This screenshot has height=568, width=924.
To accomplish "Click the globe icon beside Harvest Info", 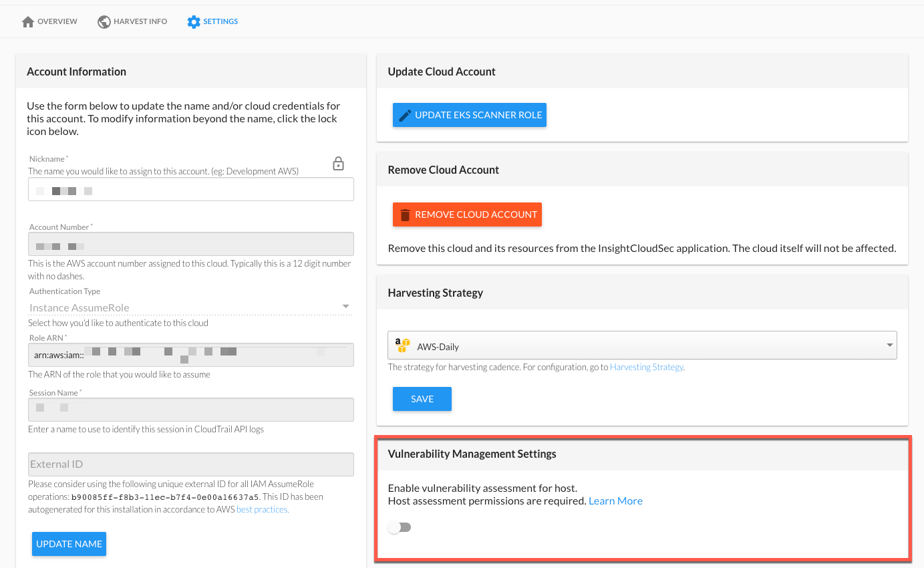I will pos(104,22).
